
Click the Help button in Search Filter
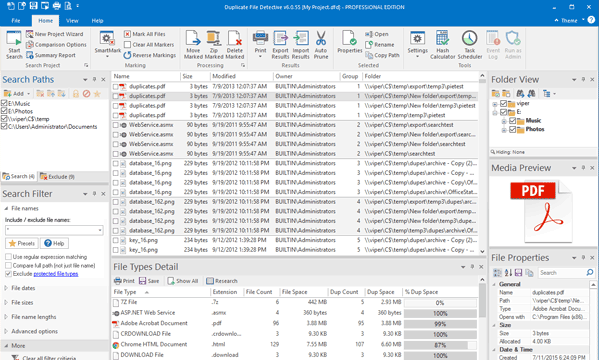(54, 243)
